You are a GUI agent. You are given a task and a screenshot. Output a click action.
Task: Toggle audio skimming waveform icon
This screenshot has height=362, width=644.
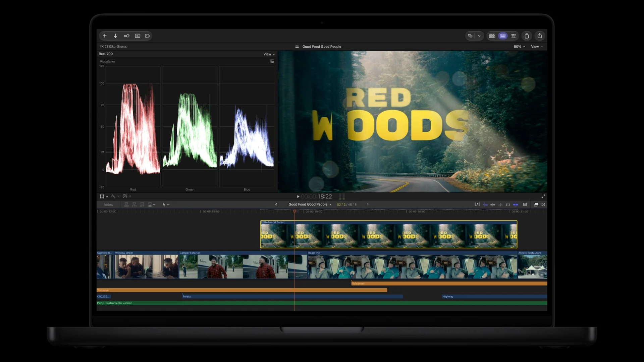[x=500, y=204]
